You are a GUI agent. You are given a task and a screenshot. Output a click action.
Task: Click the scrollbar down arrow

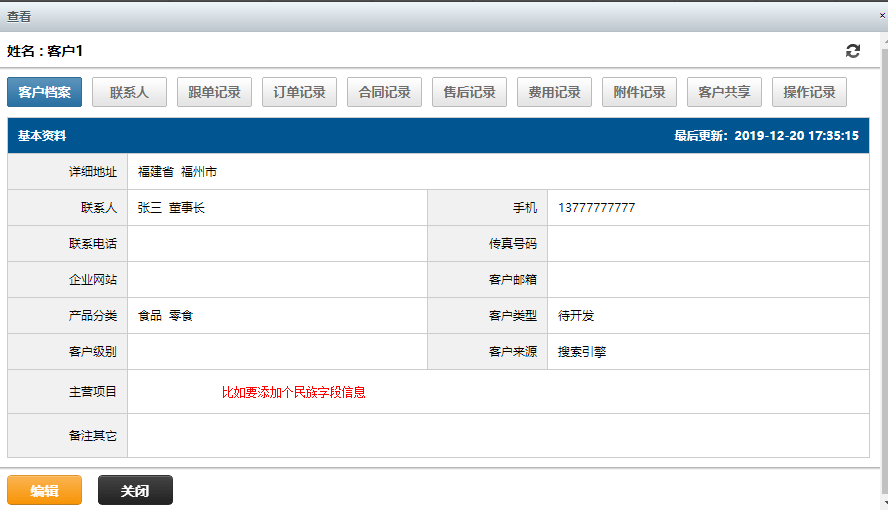point(885,502)
